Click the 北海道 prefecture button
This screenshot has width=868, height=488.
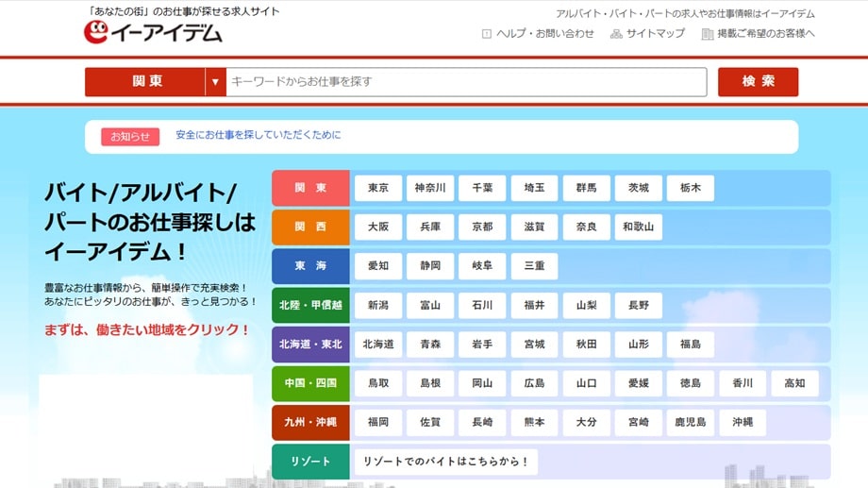coord(378,344)
